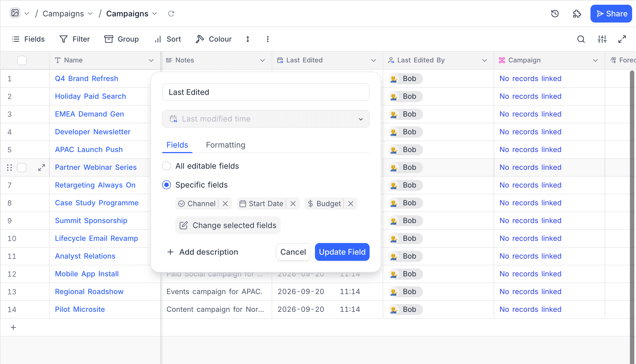Toggle fullscreen with the expand arrows icon
The height and width of the screenshot is (364, 636).
622,39
